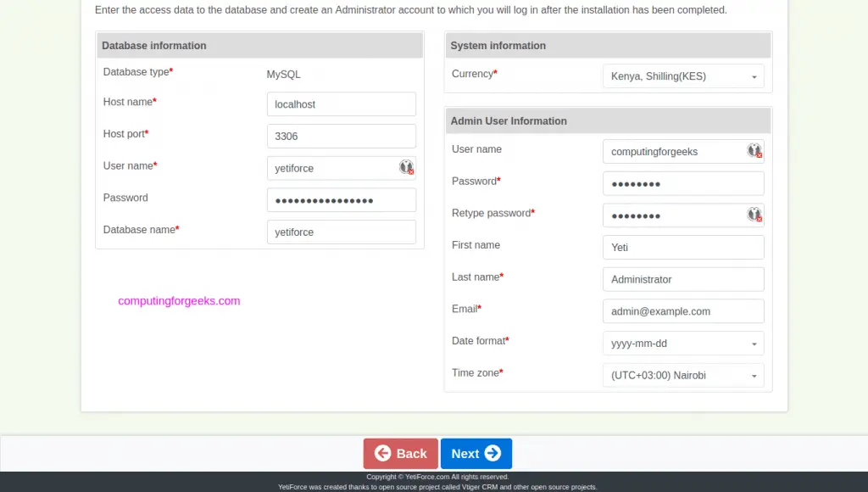Click the Database name input field
Image resolution: width=868 pixels, height=492 pixels.
(x=341, y=232)
